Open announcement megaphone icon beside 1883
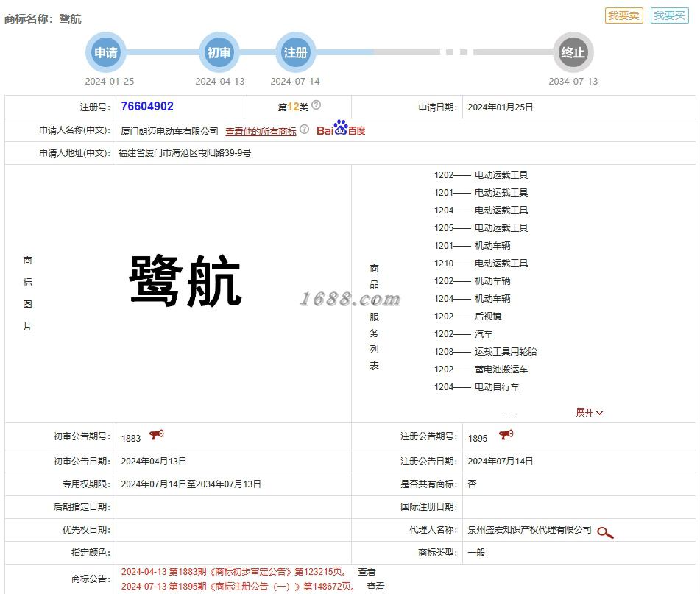The image size is (700, 594). pos(156,434)
